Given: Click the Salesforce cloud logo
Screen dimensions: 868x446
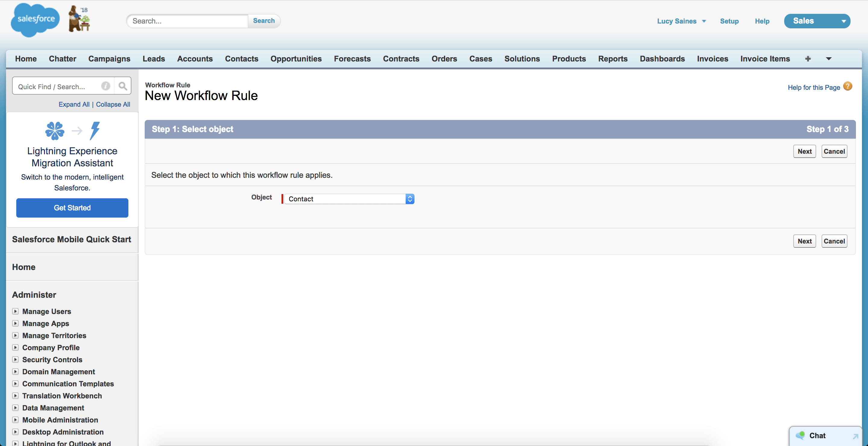Looking at the screenshot, I should (35, 20).
